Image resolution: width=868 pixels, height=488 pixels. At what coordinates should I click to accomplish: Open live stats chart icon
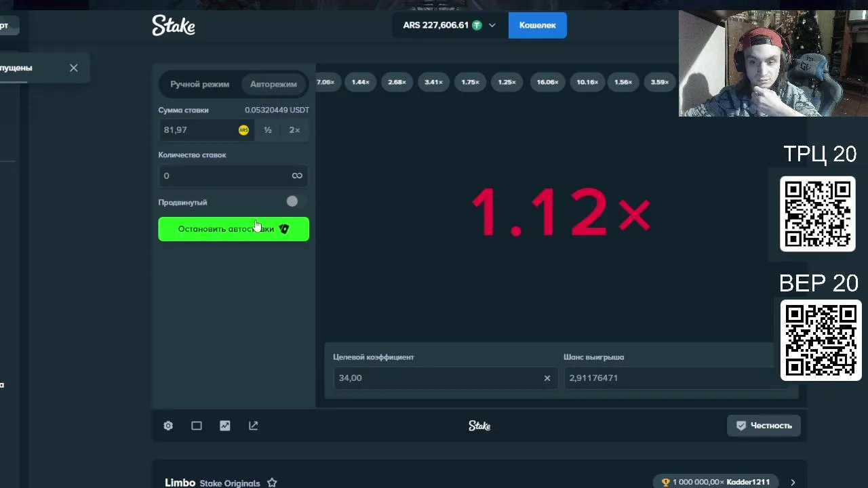(x=225, y=426)
